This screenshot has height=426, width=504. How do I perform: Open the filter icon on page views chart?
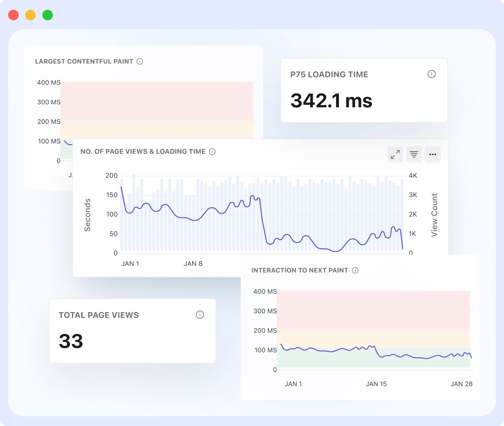pyautogui.click(x=414, y=154)
